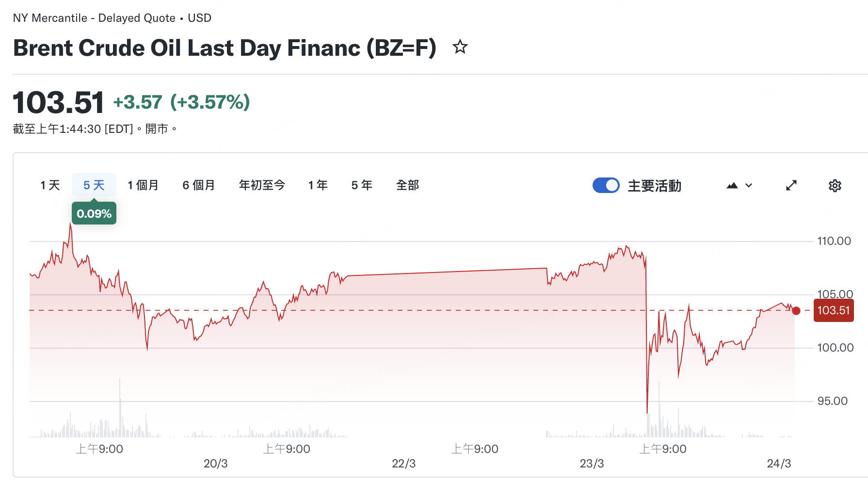Add BZ=F to watchlist with star icon
The height and width of the screenshot is (481, 868).
(x=460, y=47)
